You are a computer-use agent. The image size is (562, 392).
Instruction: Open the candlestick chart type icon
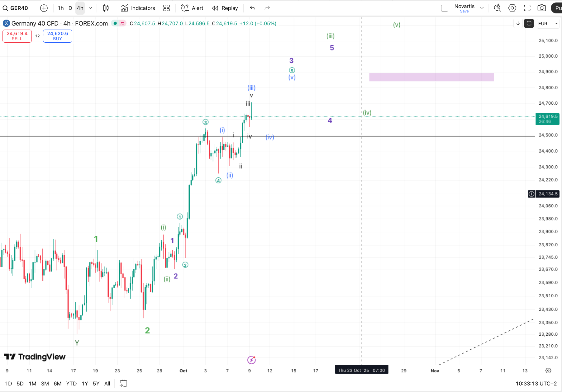click(x=106, y=8)
